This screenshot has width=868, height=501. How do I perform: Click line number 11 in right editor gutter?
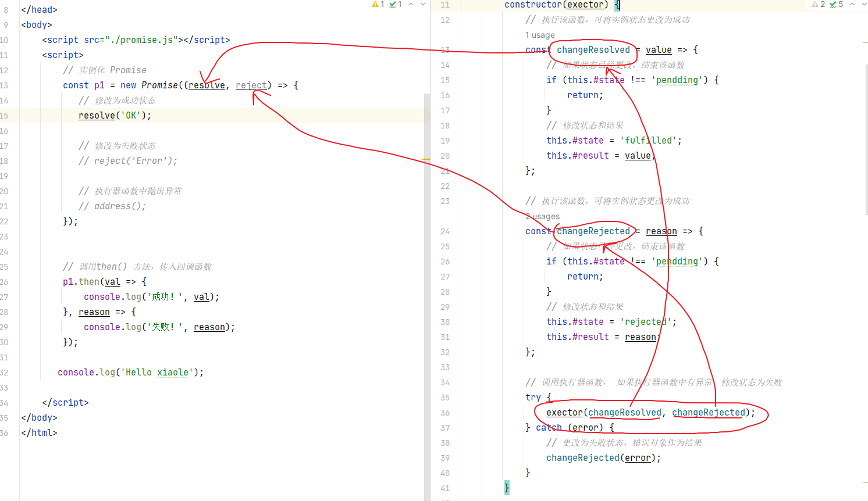[445, 5]
